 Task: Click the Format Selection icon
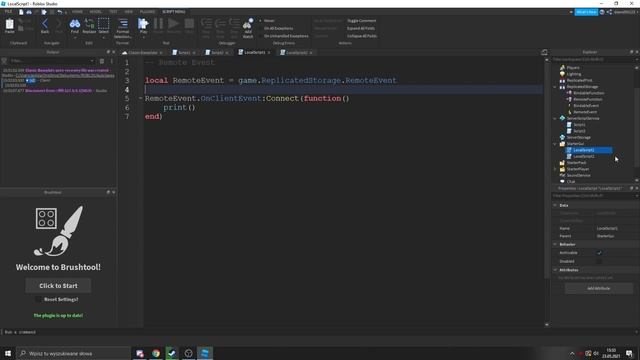(122, 24)
